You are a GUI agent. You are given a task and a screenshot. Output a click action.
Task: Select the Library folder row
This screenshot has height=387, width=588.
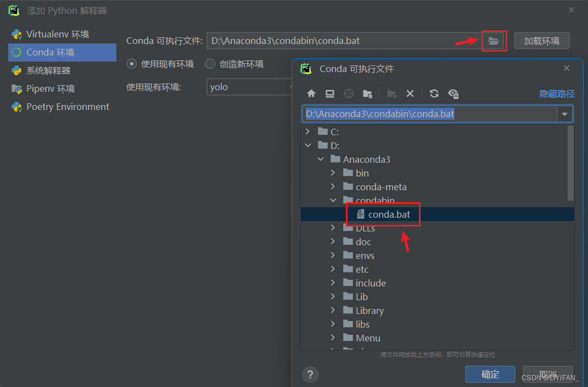pyautogui.click(x=438, y=311)
